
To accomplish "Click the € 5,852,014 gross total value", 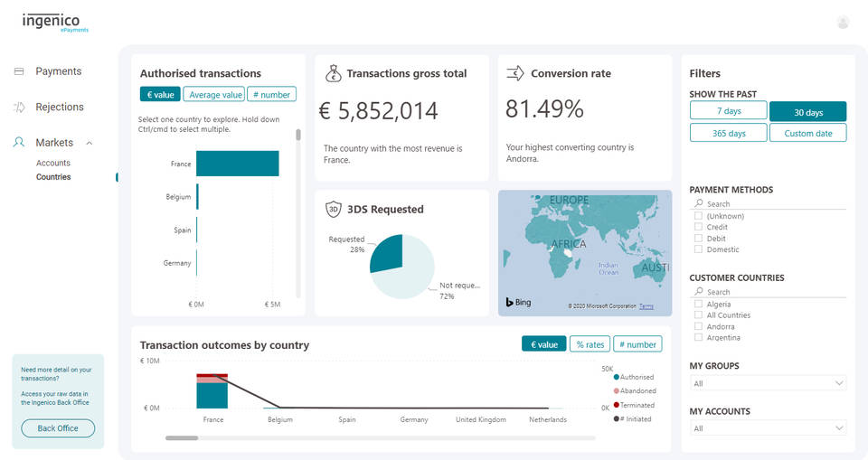I will (x=379, y=111).
